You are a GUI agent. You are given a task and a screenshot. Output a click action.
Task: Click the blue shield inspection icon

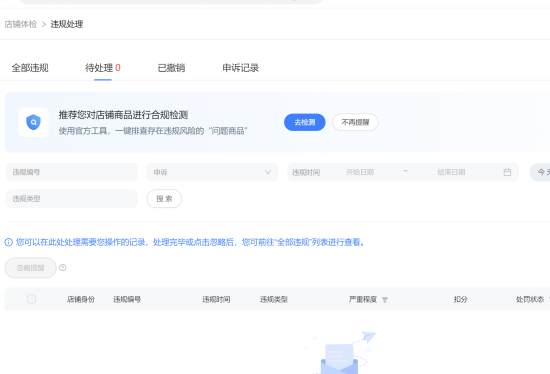click(33, 122)
